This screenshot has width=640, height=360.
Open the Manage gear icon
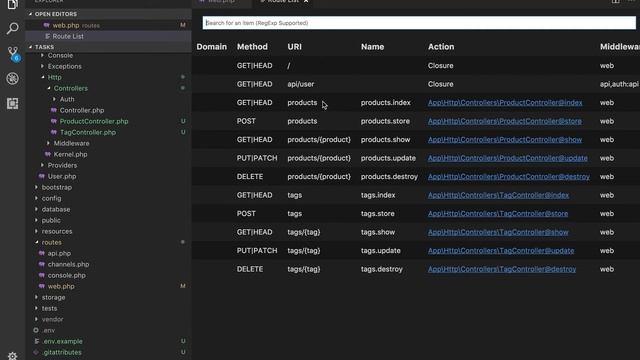pyautogui.click(x=13, y=356)
